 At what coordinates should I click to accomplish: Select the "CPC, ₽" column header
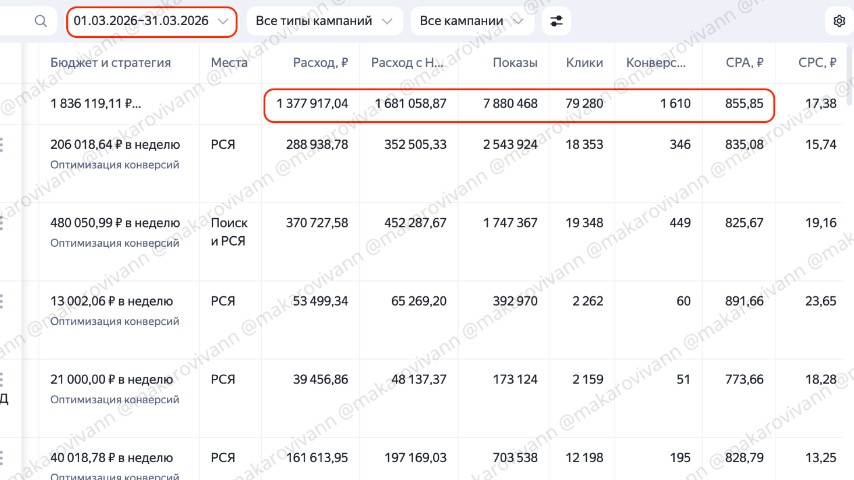pos(817,62)
